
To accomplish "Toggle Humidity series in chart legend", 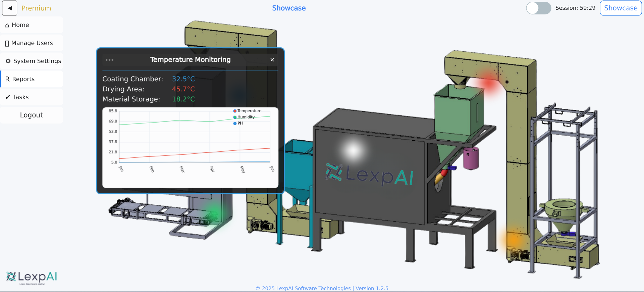I will coord(246,117).
